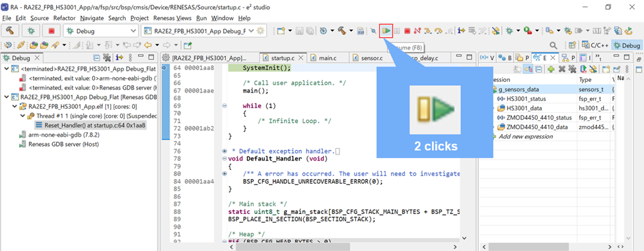Open the Search magnifier icon
Viewport: 644px width, 251px height.
pyautogui.click(x=554, y=45)
